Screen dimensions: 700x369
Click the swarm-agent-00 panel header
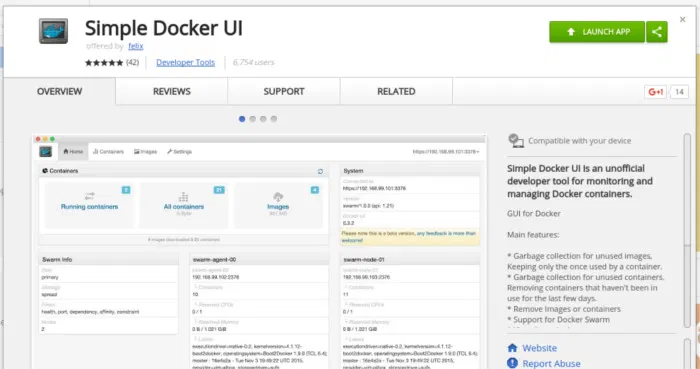tap(259, 260)
